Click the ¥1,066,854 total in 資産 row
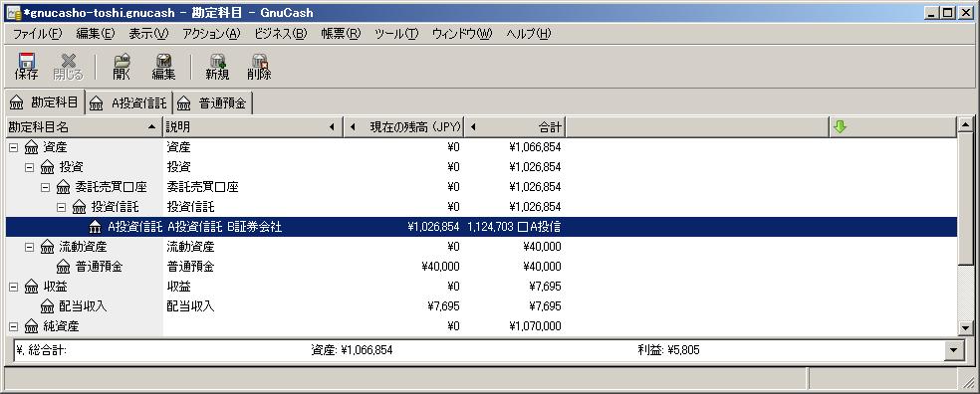The image size is (980, 394). pos(535,148)
